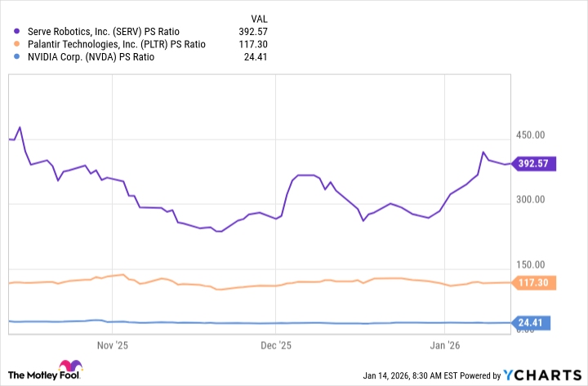Select the Palantir Technologies, Inc. (PLTR) PS Ratio label
The image size is (588, 386).
click(x=117, y=44)
